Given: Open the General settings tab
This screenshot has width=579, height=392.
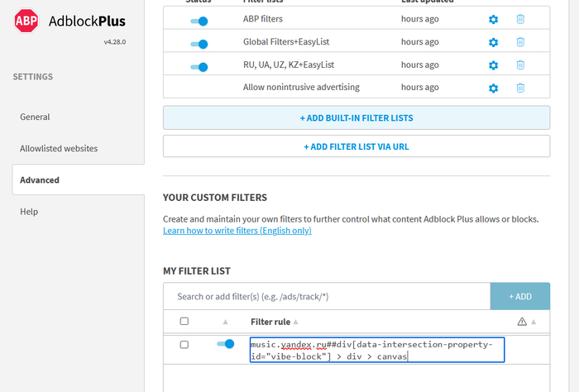Looking at the screenshot, I should [35, 117].
